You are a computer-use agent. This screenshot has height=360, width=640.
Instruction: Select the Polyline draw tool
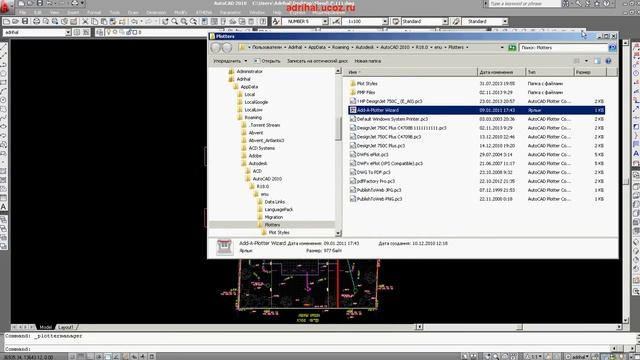tap(4, 64)
